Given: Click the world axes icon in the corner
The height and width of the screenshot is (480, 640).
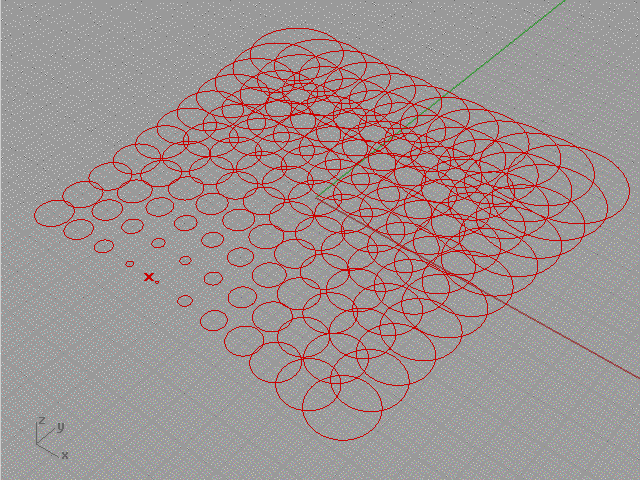Looking at the screenshot, I should 51,438.
